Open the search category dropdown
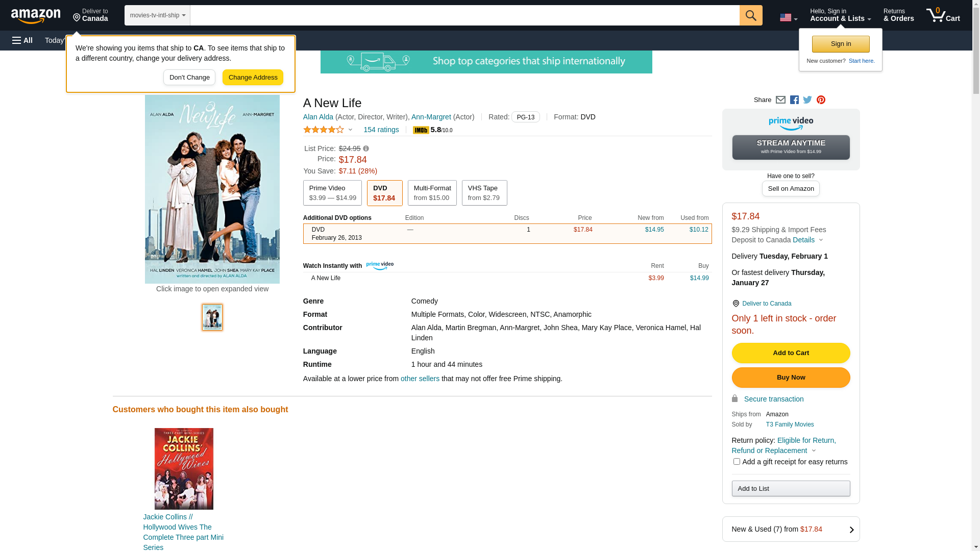The width and height of the screenshot is (980, 551). [x=157, y=15]
